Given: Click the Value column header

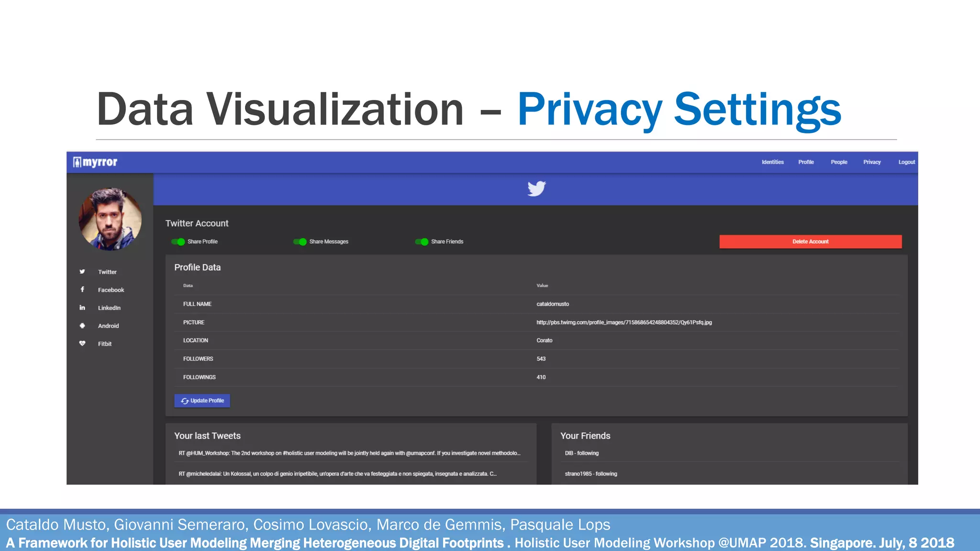Looking at the screenshot, I should 542,286.
